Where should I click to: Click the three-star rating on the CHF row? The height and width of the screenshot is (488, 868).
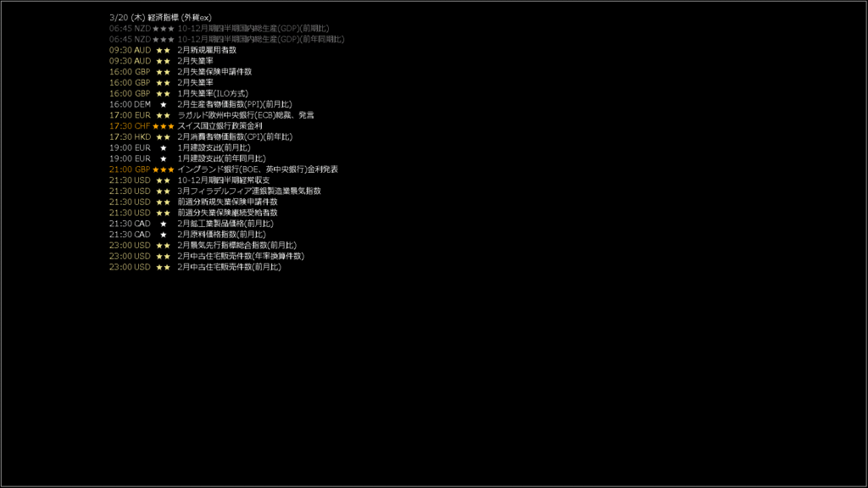pos(164,126)
